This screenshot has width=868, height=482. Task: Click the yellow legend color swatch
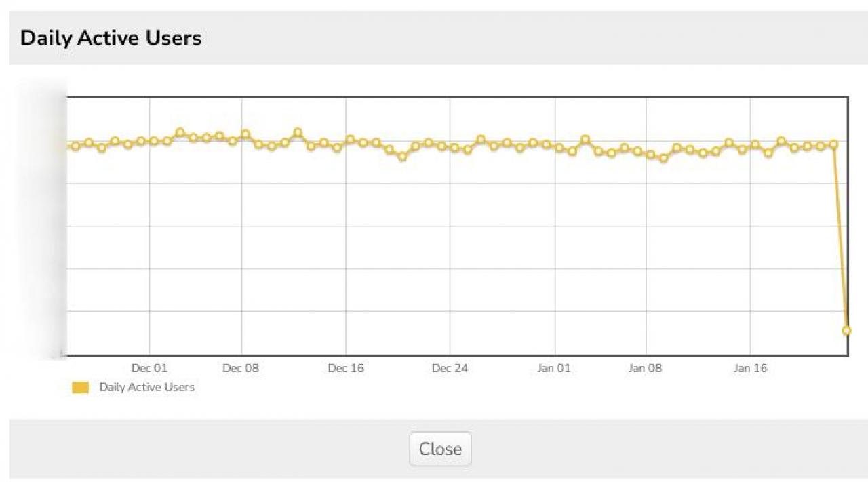tap(80, 388)
